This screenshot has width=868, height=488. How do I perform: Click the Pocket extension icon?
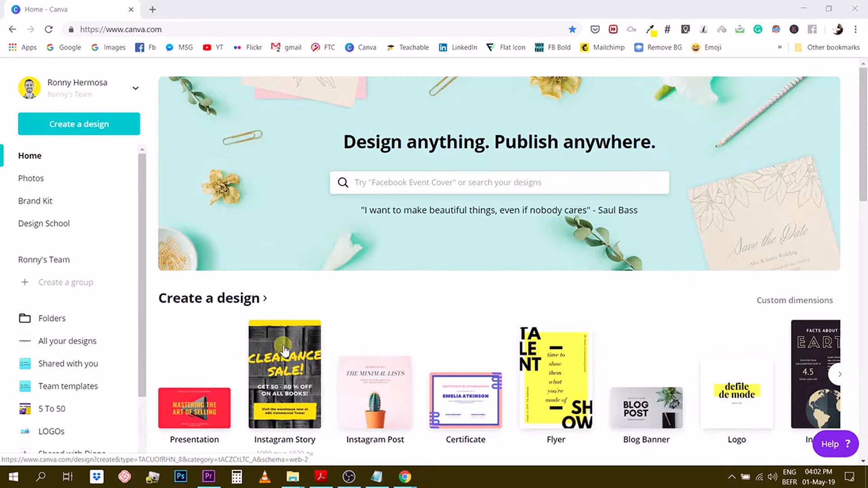point(595,29)
